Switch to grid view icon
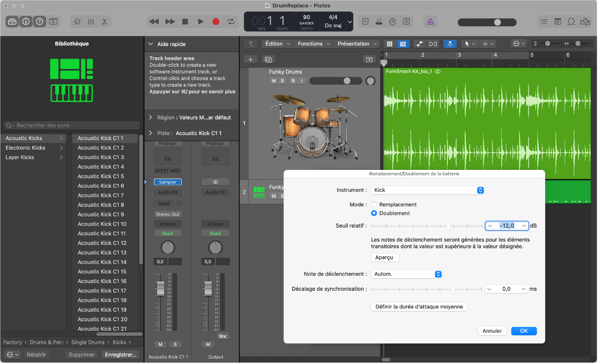This screenshot has width=598, height=364. click(x=390, y=44)
